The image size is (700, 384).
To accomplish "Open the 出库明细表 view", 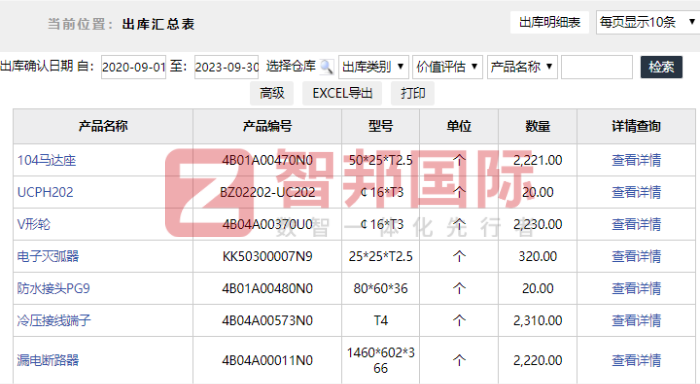I will point(550,22).
